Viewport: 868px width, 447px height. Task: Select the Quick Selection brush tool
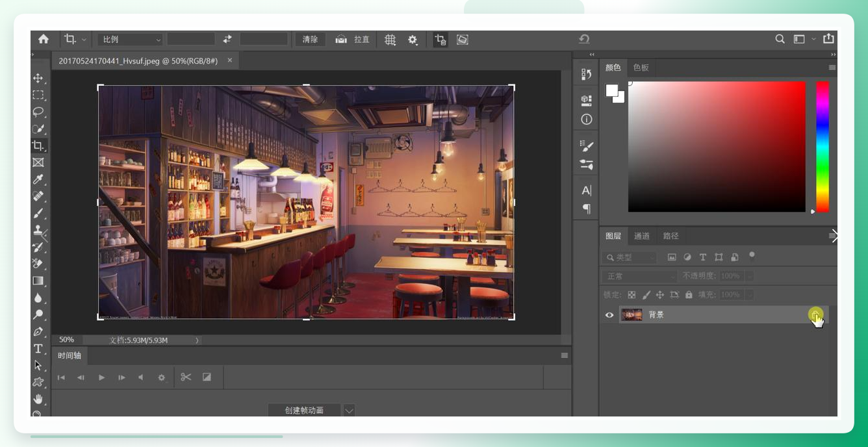38,129
